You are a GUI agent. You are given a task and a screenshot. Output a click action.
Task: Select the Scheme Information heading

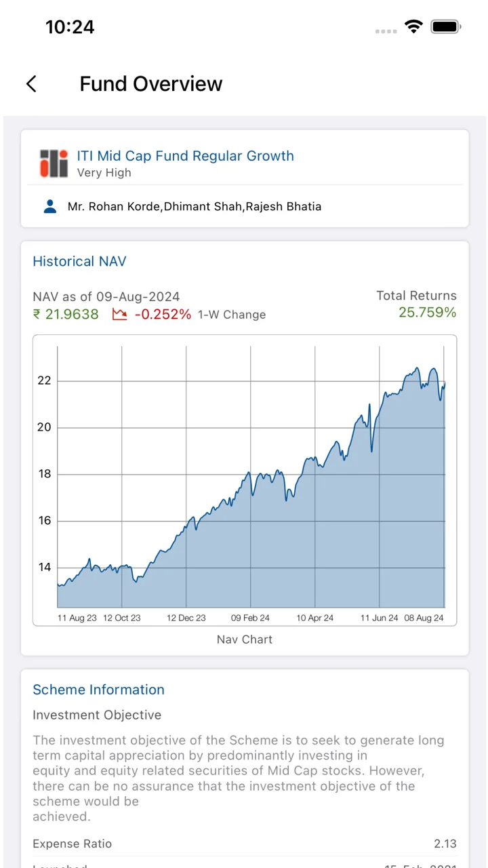pos(98,690)
